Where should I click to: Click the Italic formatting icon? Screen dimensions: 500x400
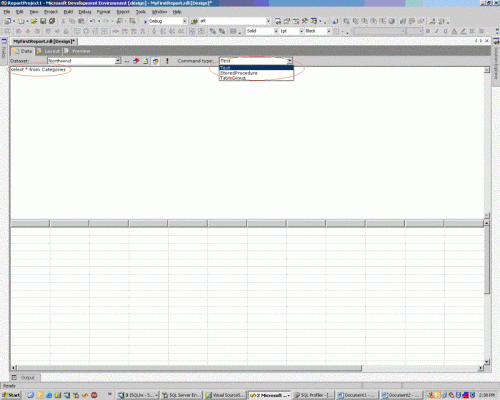(x=436, y=31)
